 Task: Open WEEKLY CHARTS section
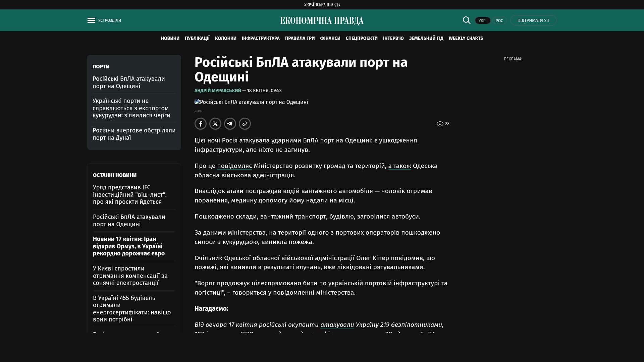[x=466, y=39]
